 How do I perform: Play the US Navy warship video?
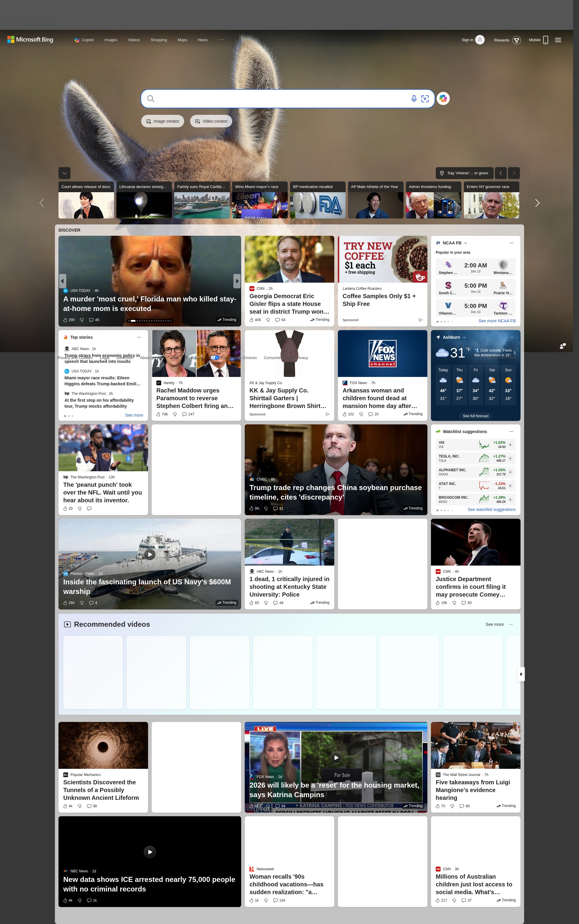tap(150, 555)
